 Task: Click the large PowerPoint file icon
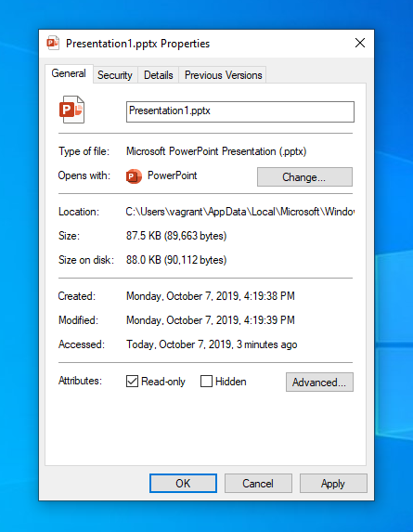coord(71,110)
